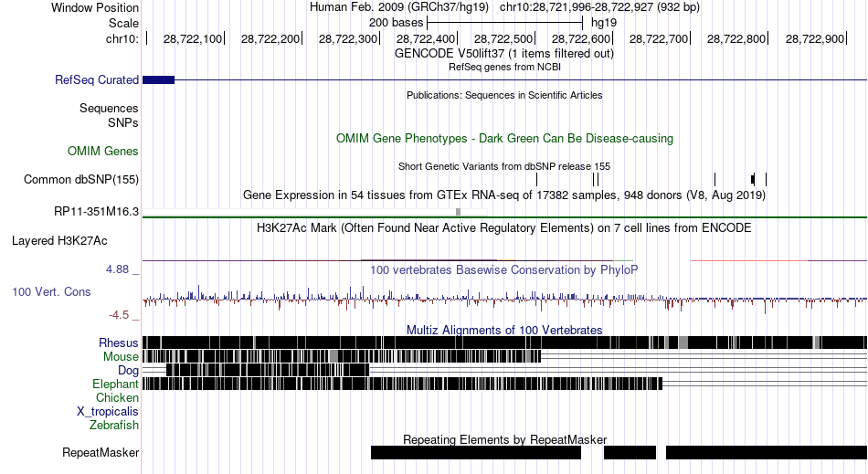868x474 pixels.
Task: Click the Repeating Elements by RepeatMasker title
Action: pyautogui.click(x=505, y=439)
